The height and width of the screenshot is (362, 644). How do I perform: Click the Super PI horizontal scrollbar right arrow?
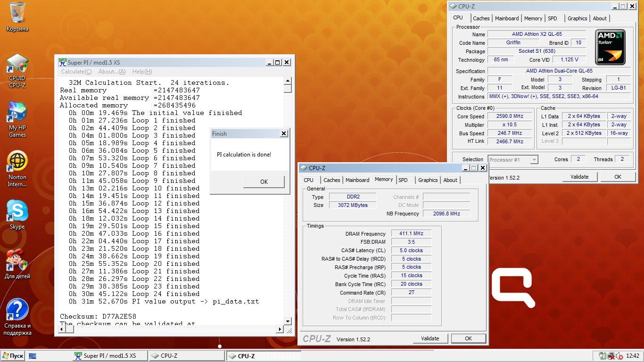pos(280,329)
